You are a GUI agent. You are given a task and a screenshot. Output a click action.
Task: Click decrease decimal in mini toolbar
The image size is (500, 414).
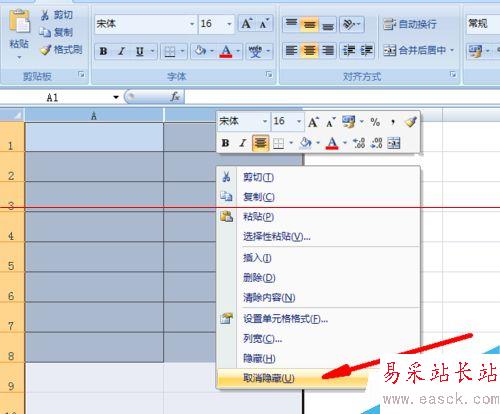coord(376,143)
